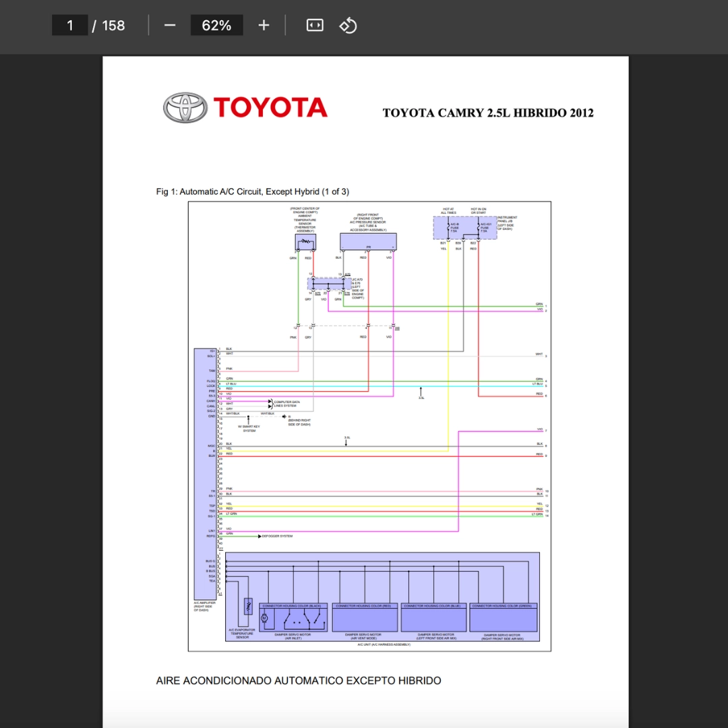
Task: Select the current page number field
Action: [x=70, y=26]
